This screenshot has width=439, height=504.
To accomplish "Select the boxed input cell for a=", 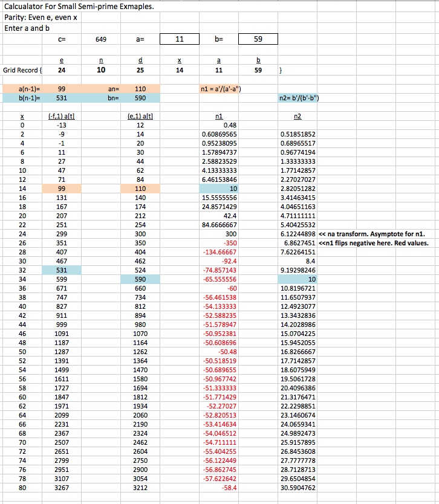I will pyautogui.click(x=180, y=39).
